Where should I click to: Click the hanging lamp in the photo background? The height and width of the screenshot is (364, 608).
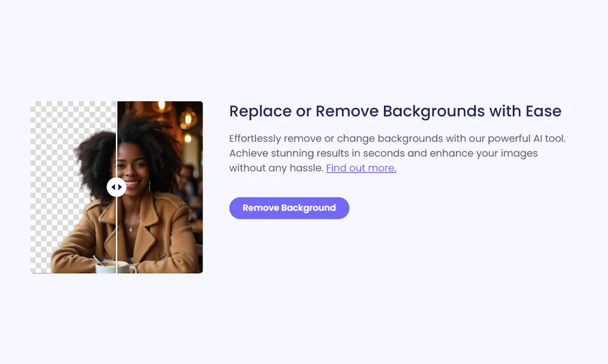188,118
